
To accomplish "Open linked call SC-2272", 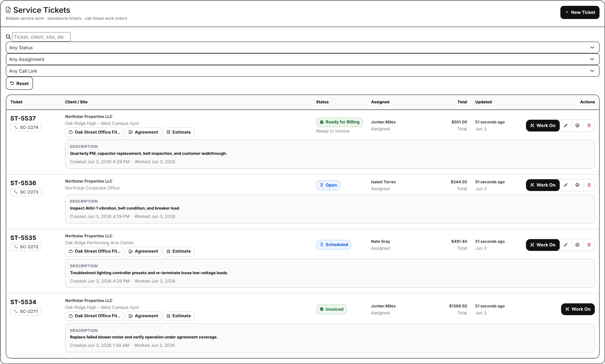I will click(x=26, y=247).
